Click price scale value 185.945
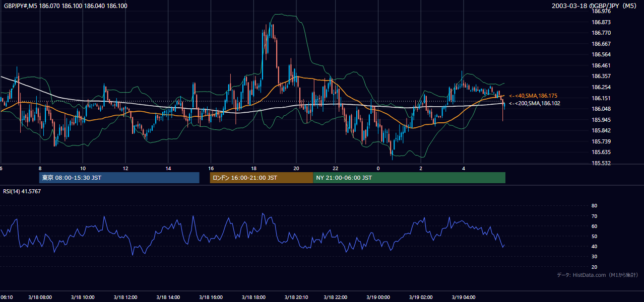Viewport: 644px width, 302px height. 601,120
